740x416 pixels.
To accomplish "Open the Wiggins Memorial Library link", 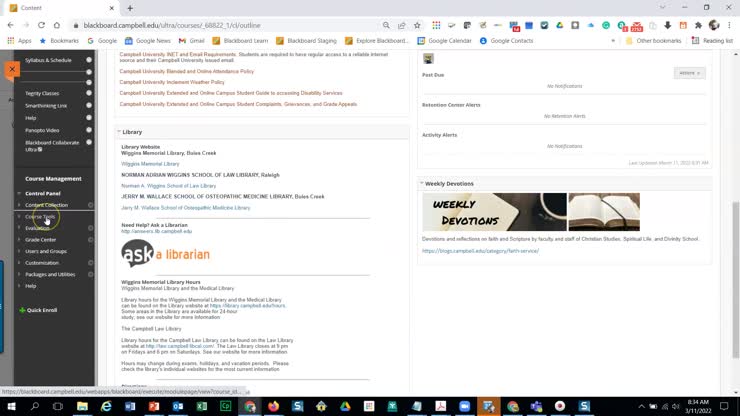I will [150, 163].
